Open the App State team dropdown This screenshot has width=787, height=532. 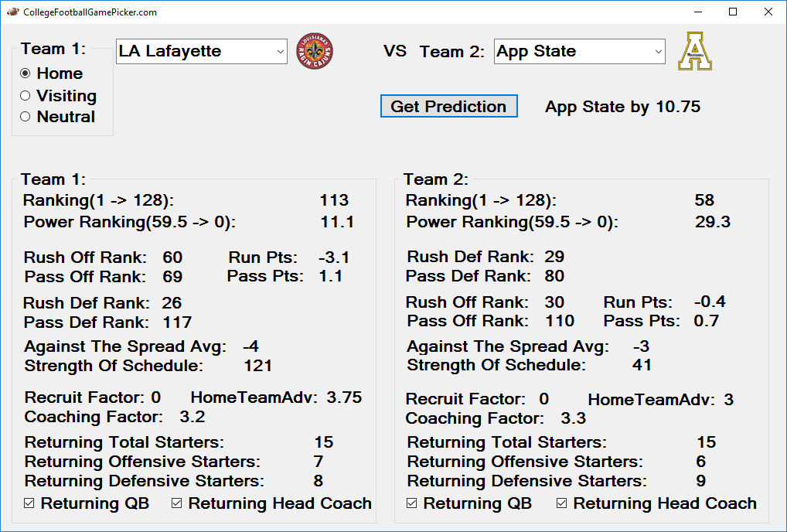tap(579, 51)
